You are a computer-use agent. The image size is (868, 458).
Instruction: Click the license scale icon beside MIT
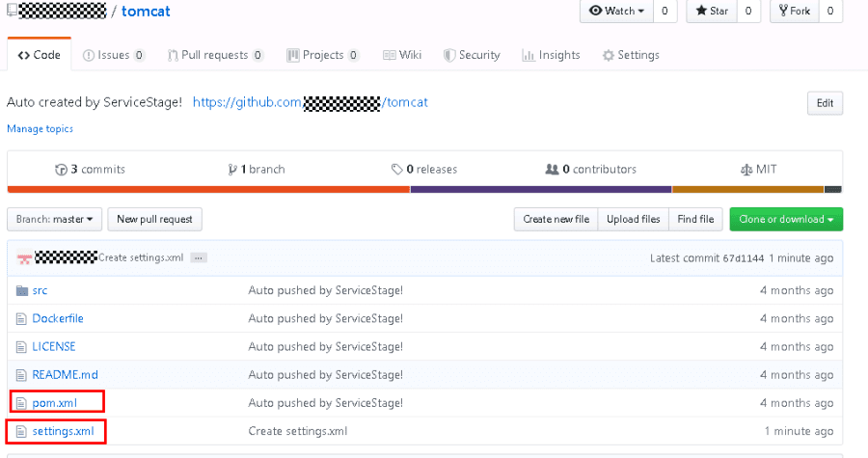tap(746, 170)
